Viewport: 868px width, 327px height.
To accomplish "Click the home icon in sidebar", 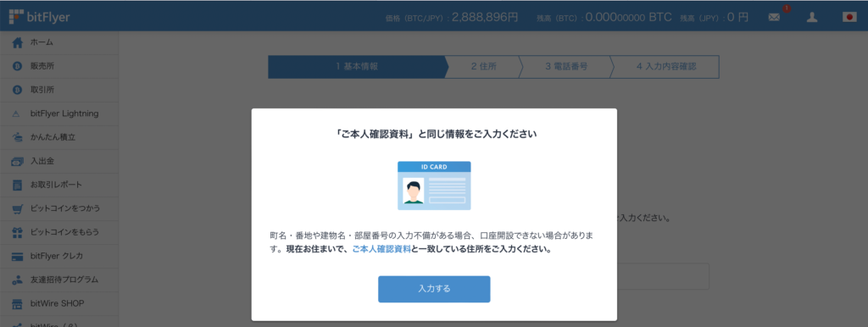I will 17,42.
